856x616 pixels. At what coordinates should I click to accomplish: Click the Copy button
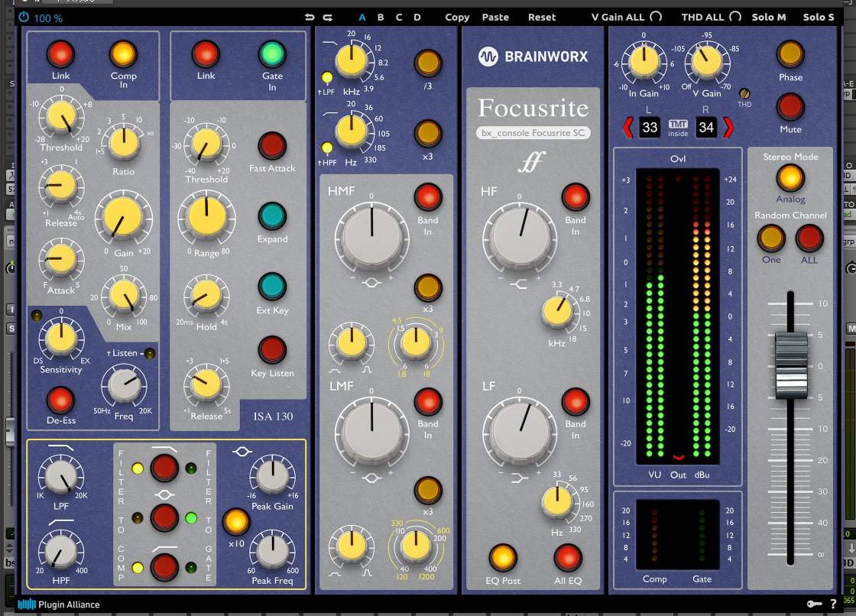point(457,18)
